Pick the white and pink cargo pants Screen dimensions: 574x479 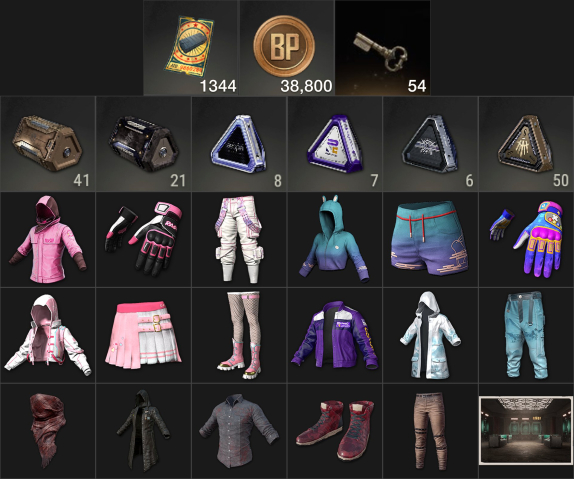pyautogui.click(x=239, y=240)
